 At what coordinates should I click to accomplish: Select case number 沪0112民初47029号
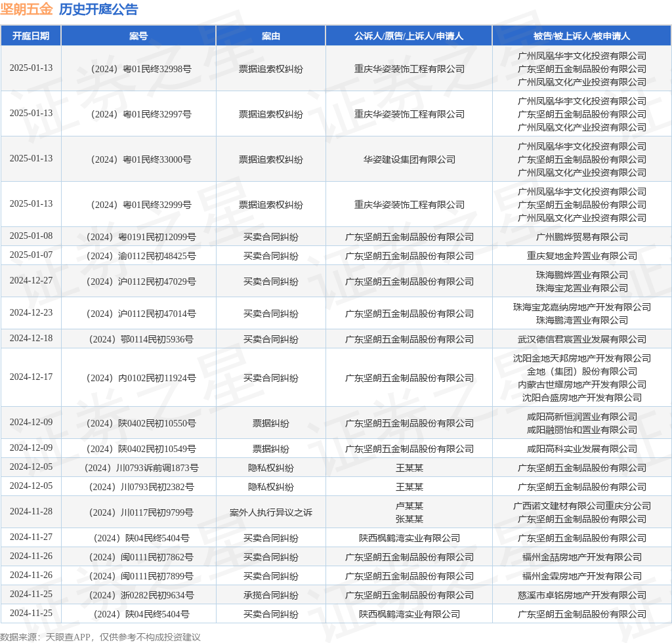141,281
